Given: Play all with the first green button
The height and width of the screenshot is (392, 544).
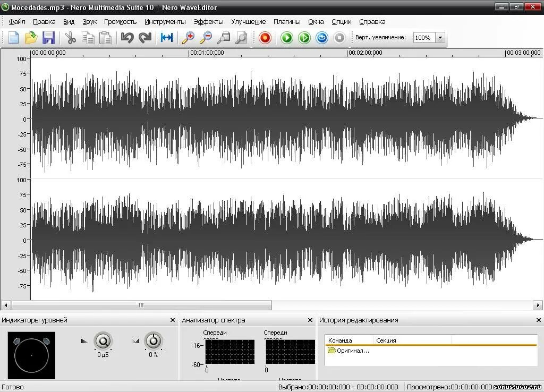Looking at the screenshot, I should click(286, 38).
